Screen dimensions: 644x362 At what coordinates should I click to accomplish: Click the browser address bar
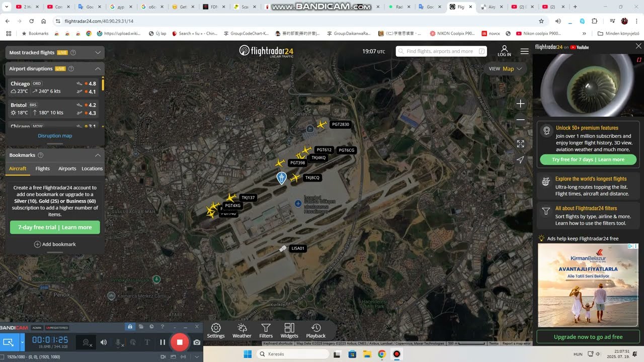coord(297,21)
